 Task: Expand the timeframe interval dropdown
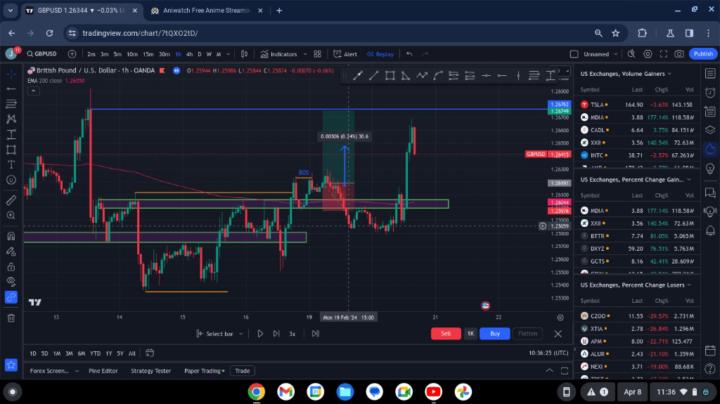228,54
